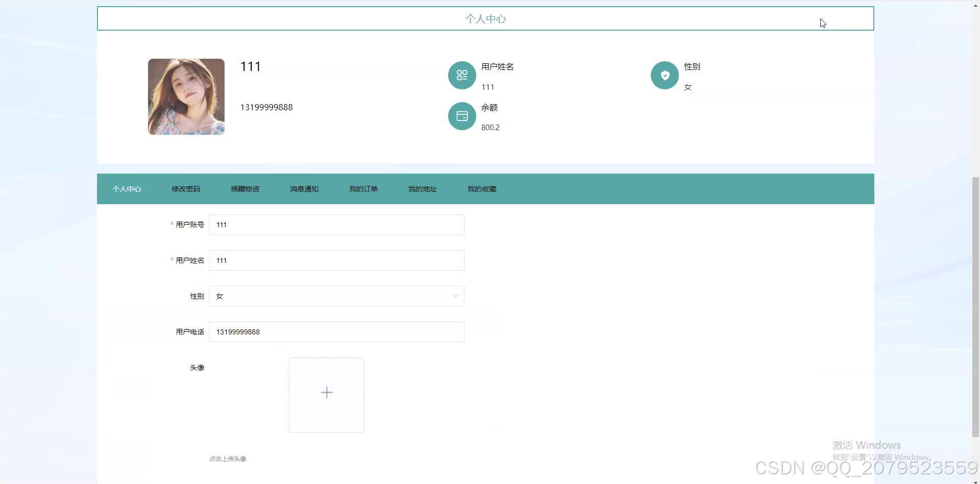
Task: Click the 点击上传头像 hint text
Action: (228, 458)
